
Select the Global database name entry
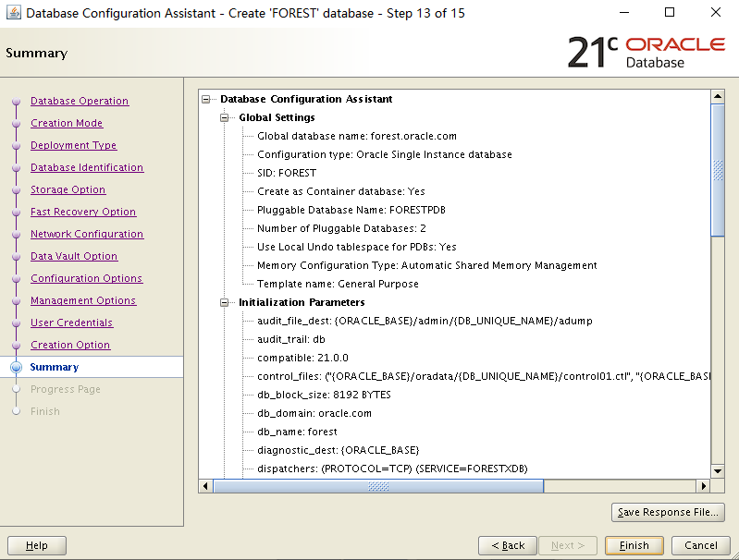(x=356, y=136)
